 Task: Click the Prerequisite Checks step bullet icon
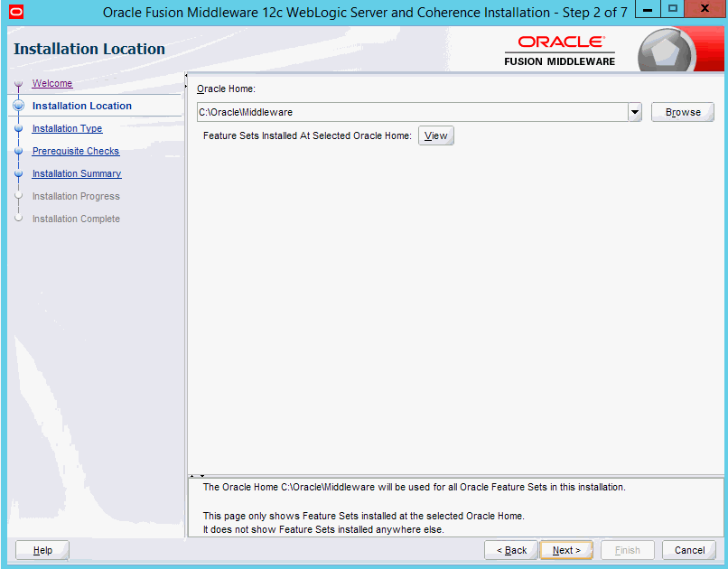pyautogui.click(x=19, y=151)
